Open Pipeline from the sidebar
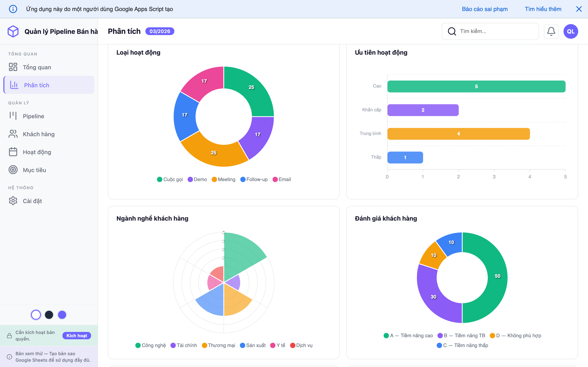The image size is (588, 367). click(33, 116)
